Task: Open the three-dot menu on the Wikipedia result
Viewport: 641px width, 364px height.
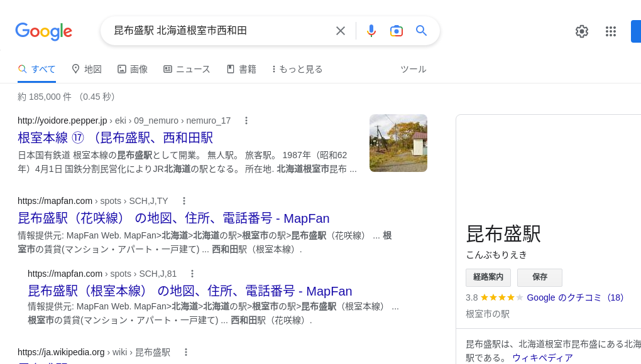Action: tap(186, 352)
